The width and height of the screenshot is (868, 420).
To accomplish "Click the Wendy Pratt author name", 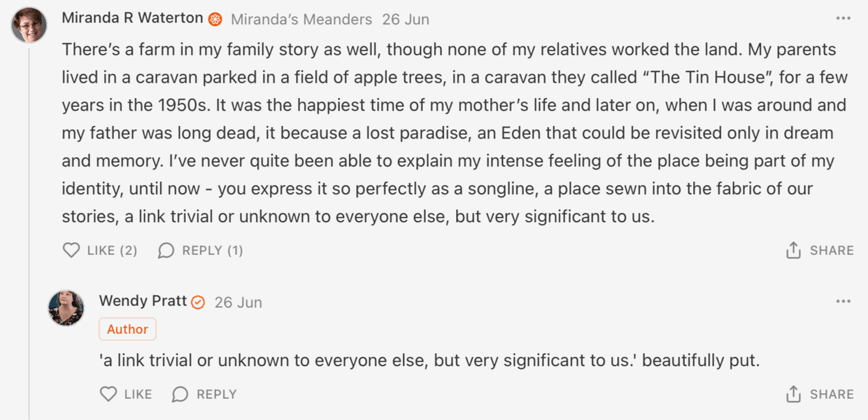I will [x=143, y=301].
